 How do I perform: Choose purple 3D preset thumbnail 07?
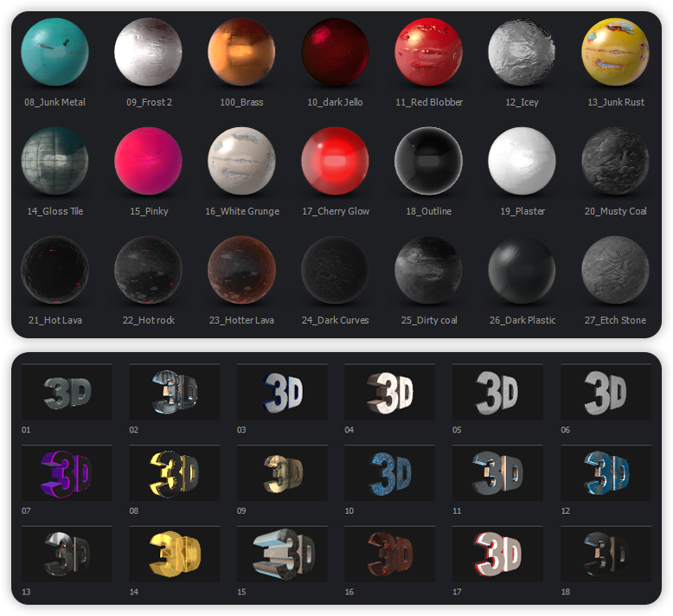[x=67, y=473]
